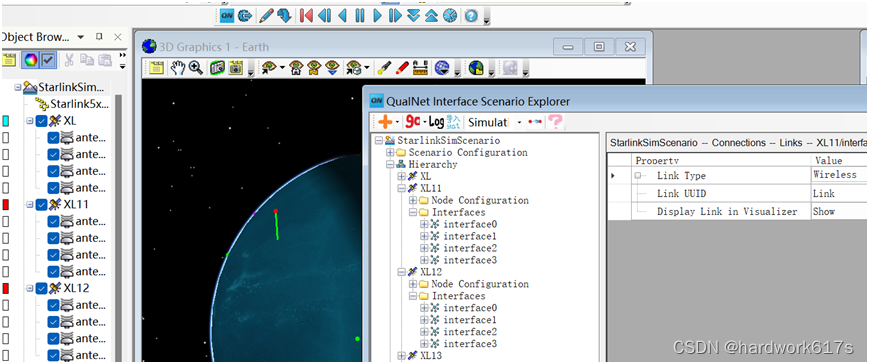Expand XL13 node in QualNet explorer

coord(402,356)
